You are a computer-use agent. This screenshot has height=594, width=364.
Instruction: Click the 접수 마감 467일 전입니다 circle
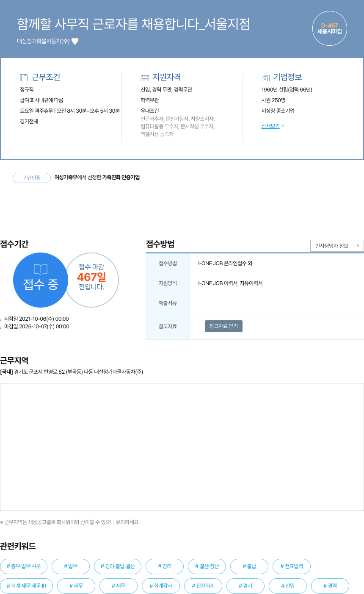click(91, 280)
